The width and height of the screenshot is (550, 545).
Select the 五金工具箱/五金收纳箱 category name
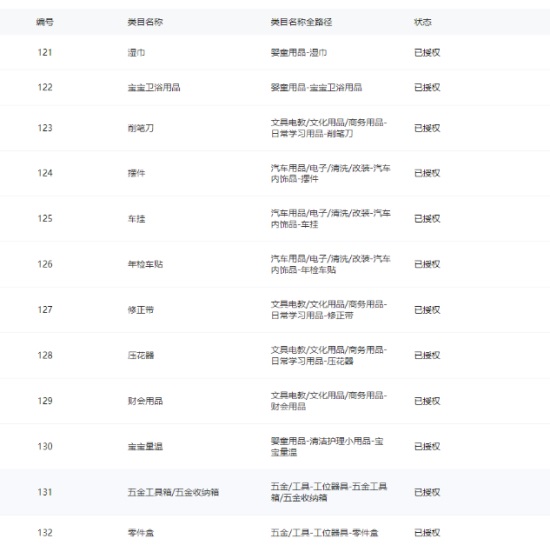coord(173,492)
